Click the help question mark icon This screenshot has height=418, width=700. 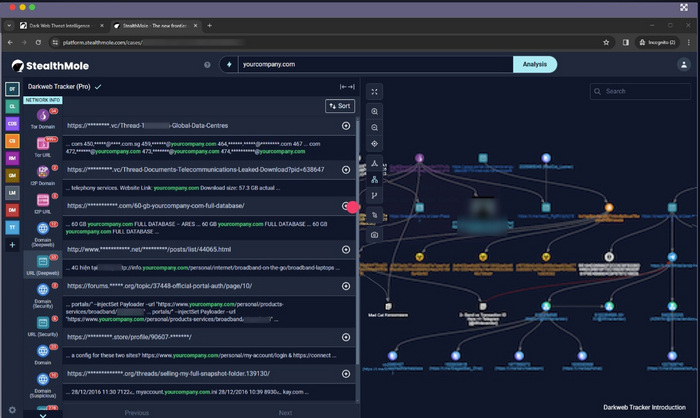207,65
